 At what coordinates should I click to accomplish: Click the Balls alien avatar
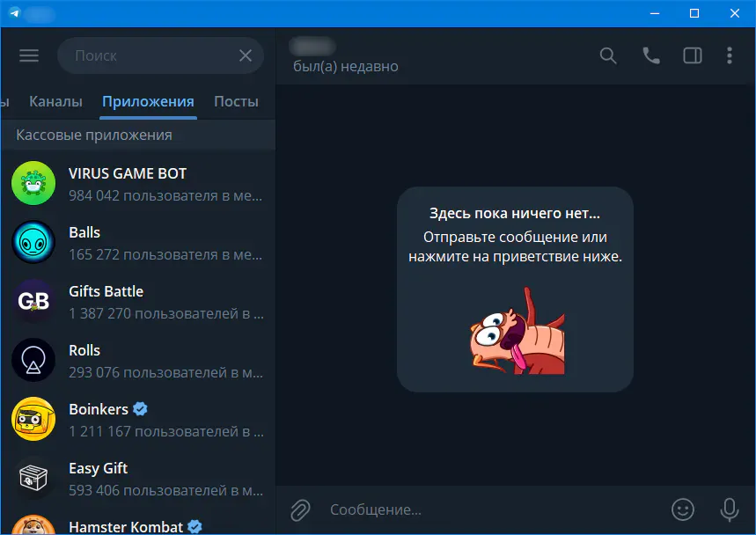[x=33, y=243]
